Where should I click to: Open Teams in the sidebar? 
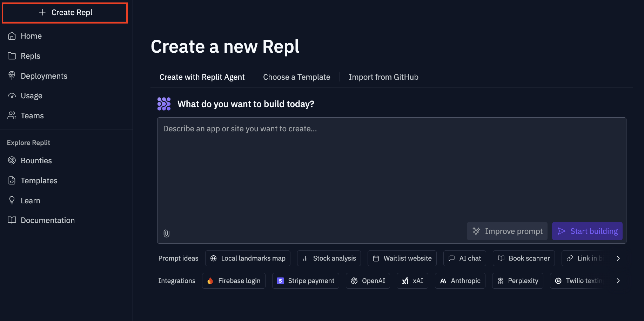point(32,116)
